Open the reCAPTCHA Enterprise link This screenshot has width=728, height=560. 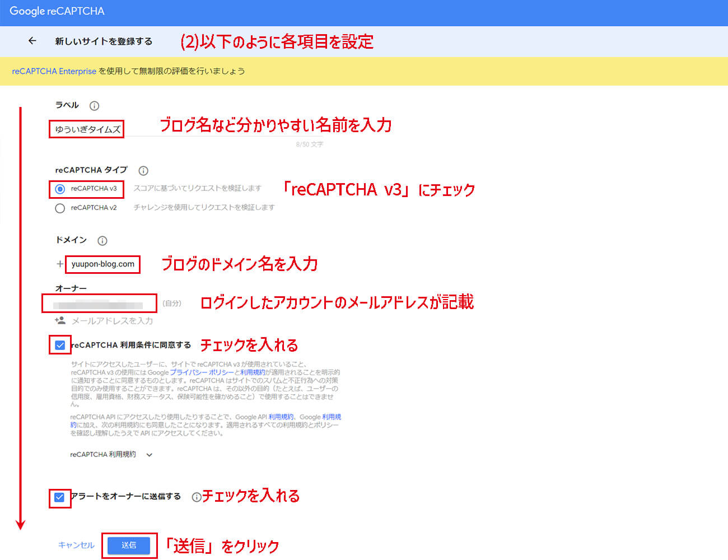click(54, 71)
